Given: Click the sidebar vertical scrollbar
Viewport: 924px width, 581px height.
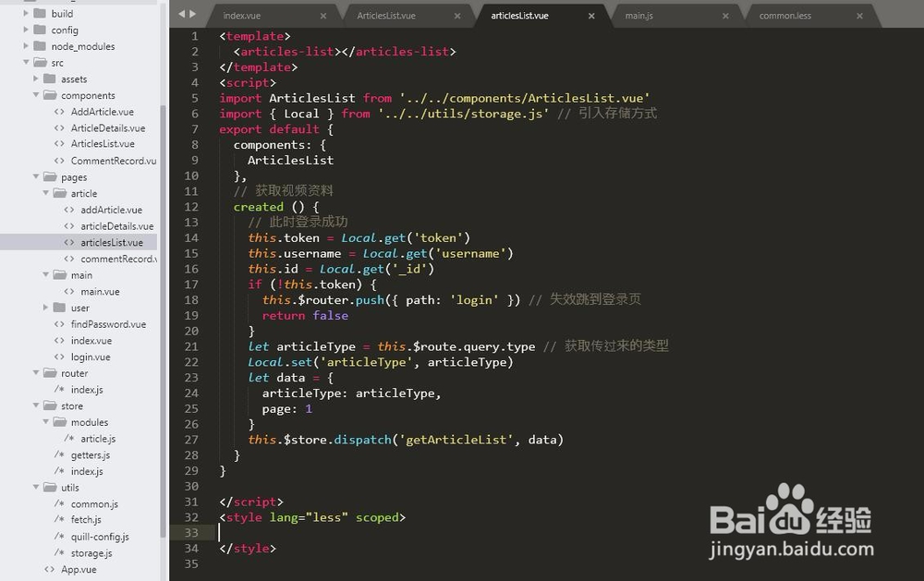Looking at the screenshot, I should 163,321.
